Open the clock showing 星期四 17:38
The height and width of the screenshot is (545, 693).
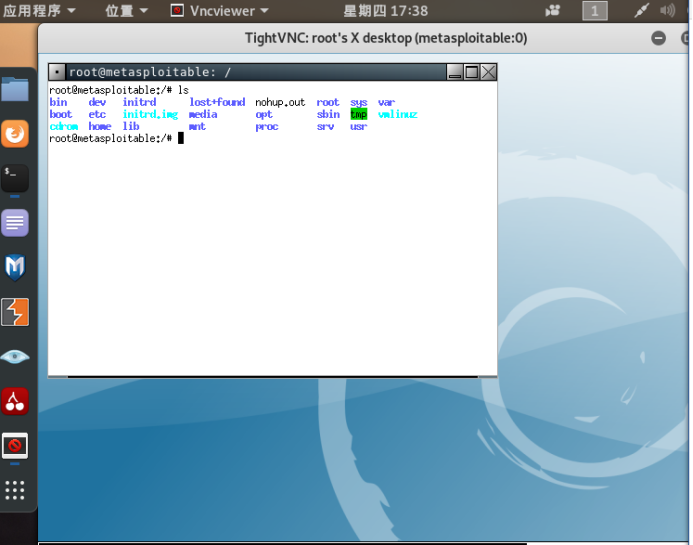click(x=385, y=11)
